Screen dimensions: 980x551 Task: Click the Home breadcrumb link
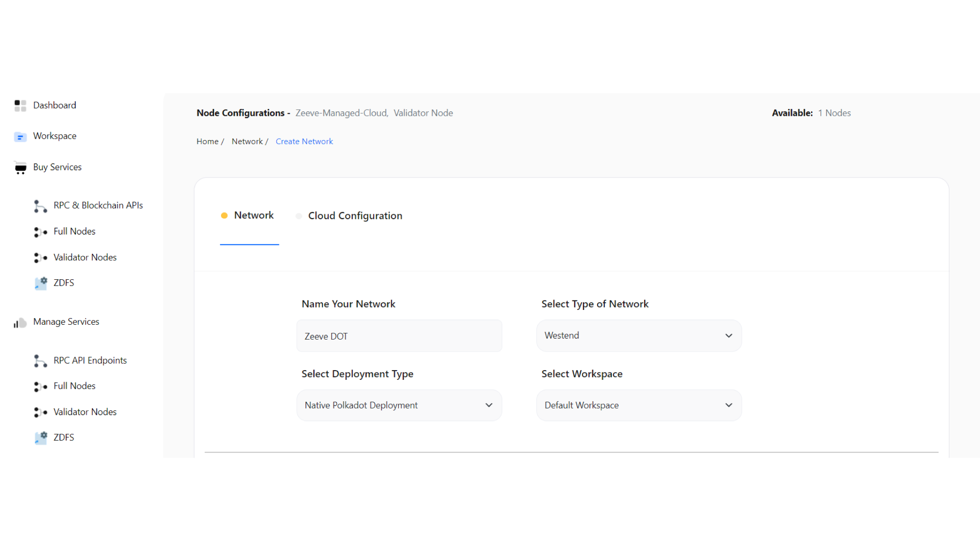click(x=207, y=141)
